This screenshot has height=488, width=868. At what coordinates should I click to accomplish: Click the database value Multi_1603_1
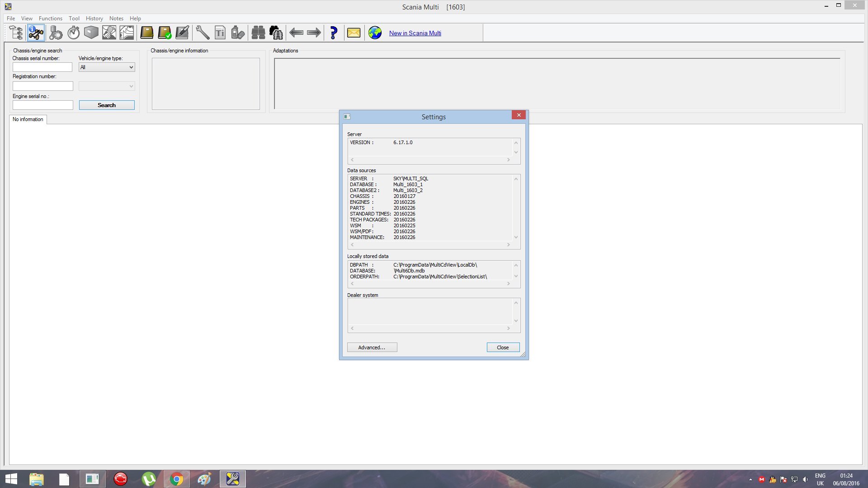pos(408,185)
